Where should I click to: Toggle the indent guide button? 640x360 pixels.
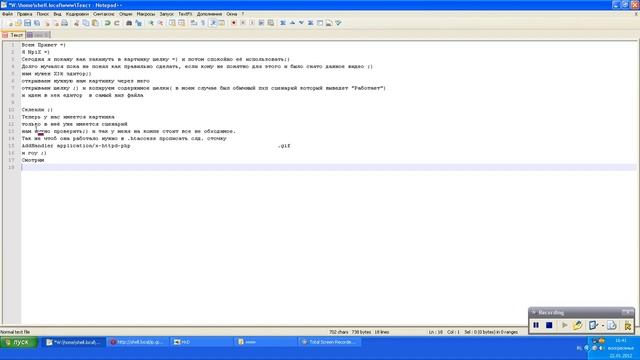pyautogui.click(x=213, y=23)
